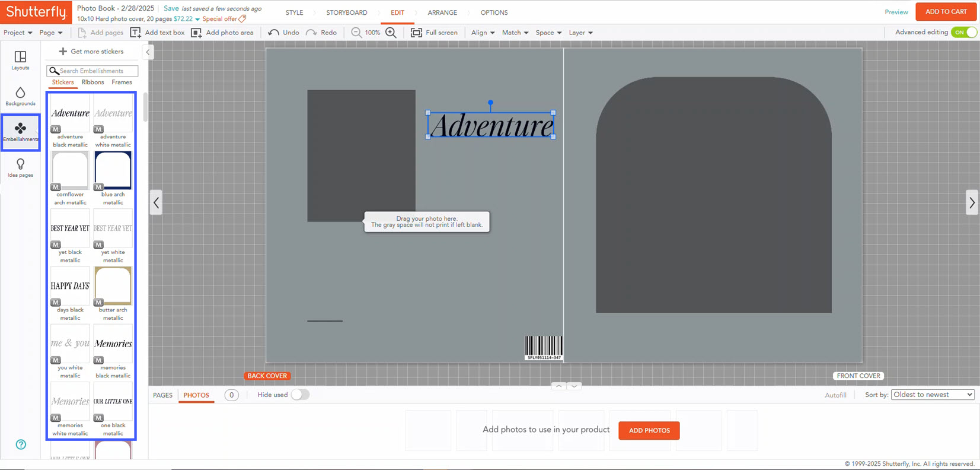Switch to the PAGES tab
The image size is (980, 470).
point(162,395)
